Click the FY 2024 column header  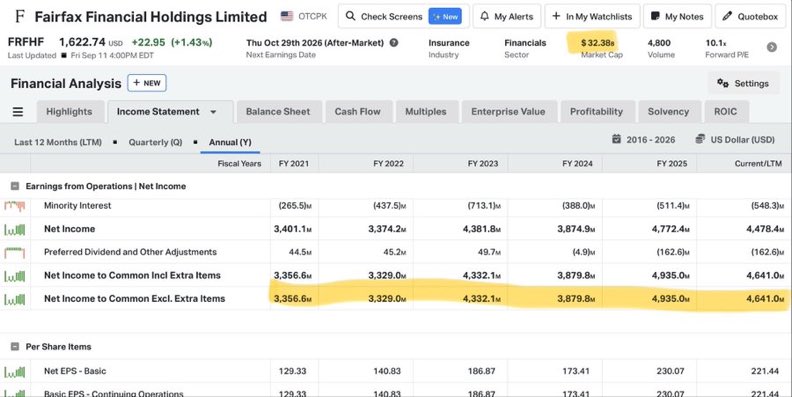[577, 164]
